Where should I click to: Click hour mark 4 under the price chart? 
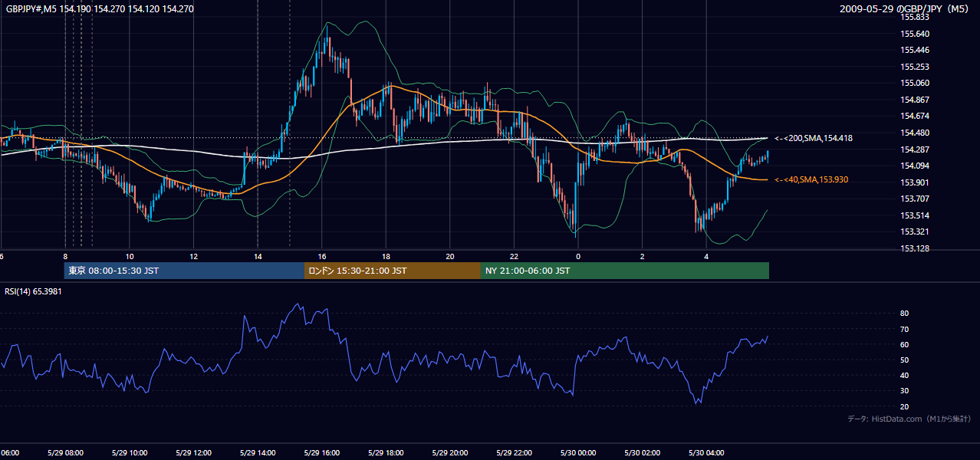tap(706, 257)
